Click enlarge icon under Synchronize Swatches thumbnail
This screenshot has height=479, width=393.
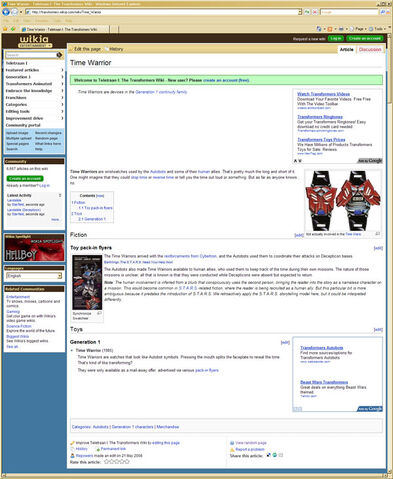click(x=99, y=313)
